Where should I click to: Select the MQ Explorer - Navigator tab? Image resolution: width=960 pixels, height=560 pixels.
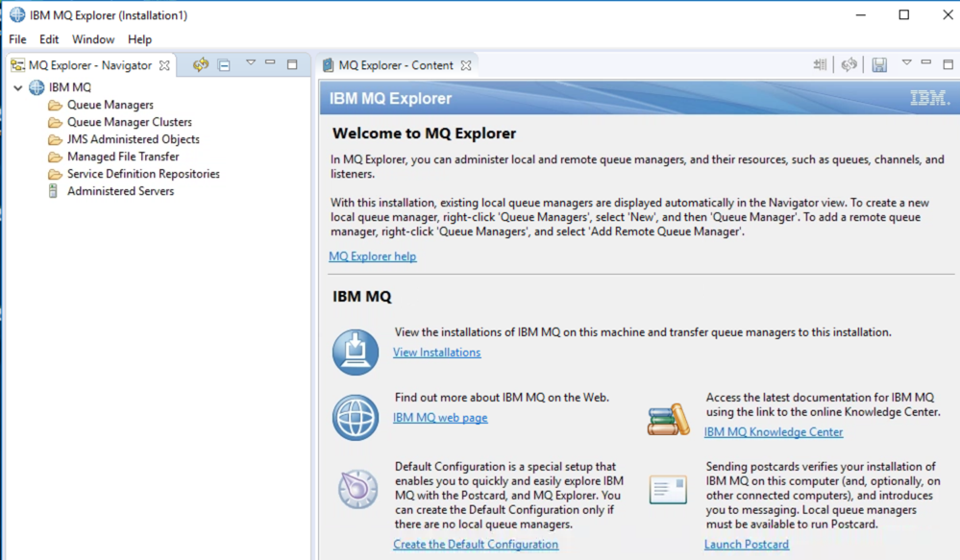90,65
